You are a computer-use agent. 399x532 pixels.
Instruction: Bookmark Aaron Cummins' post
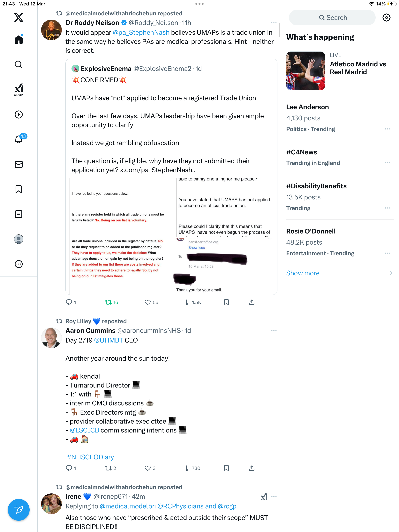(x=226, y=468)
